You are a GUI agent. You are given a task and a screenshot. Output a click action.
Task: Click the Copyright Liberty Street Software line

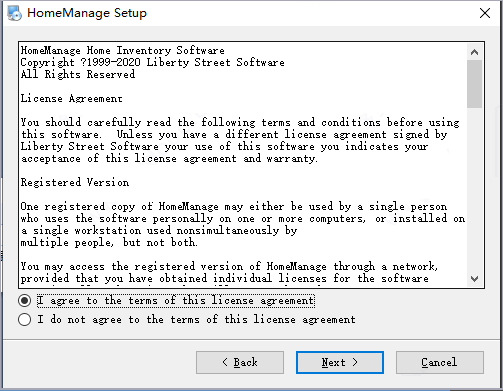(x=153, y=62)
